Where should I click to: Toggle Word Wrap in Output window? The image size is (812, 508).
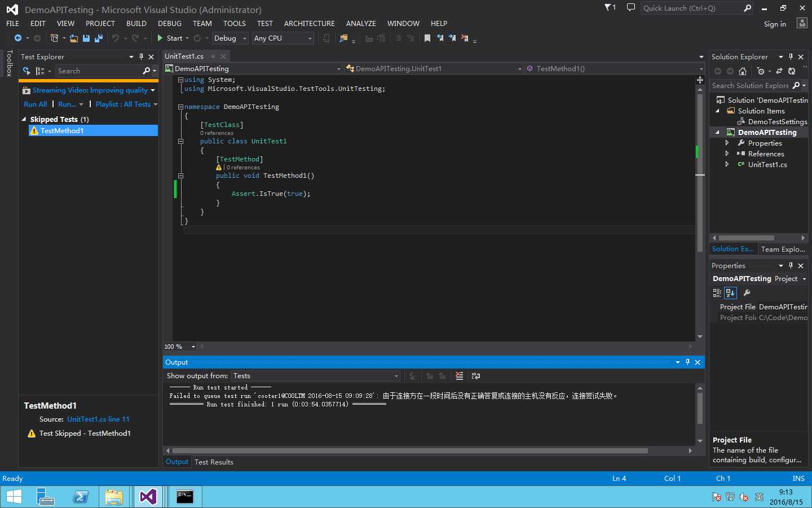[476, 376]
